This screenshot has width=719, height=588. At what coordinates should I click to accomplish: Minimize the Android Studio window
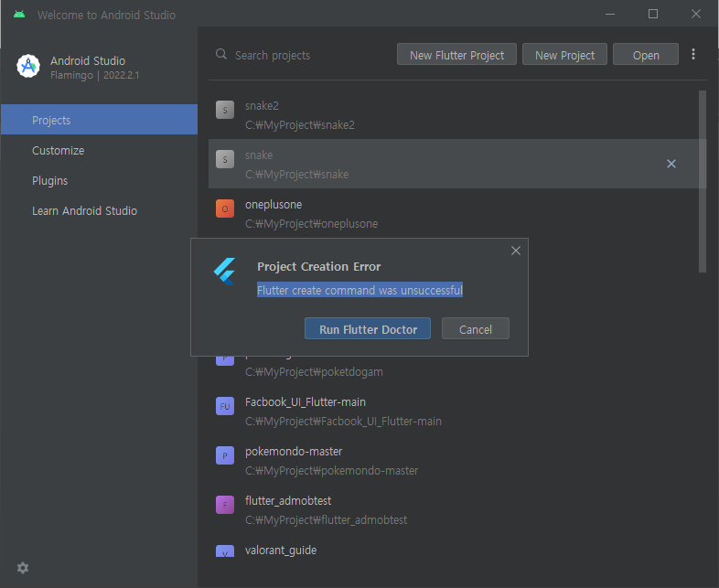click(x=610, y=15)
